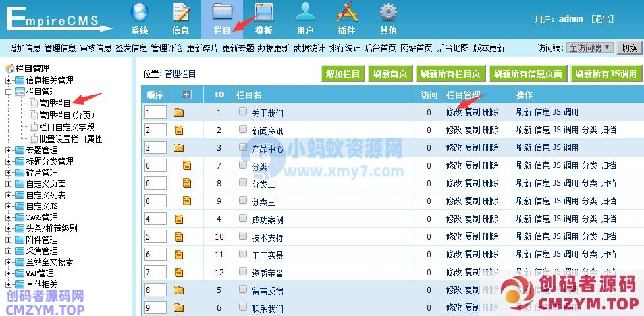
Task: Click 数据更新 in the menu bar
Action: (273, 48)
